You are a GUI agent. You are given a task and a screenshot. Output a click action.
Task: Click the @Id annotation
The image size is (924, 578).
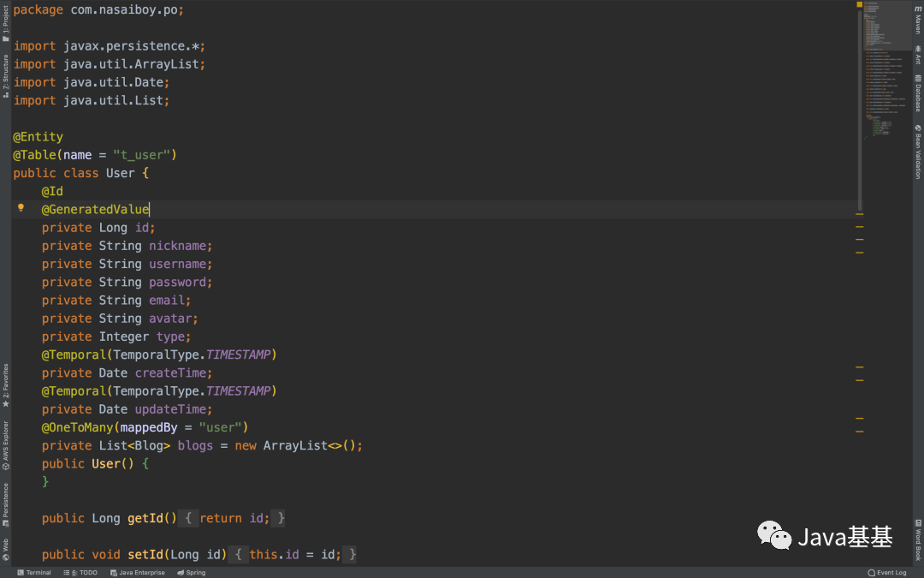pos(52,191)
